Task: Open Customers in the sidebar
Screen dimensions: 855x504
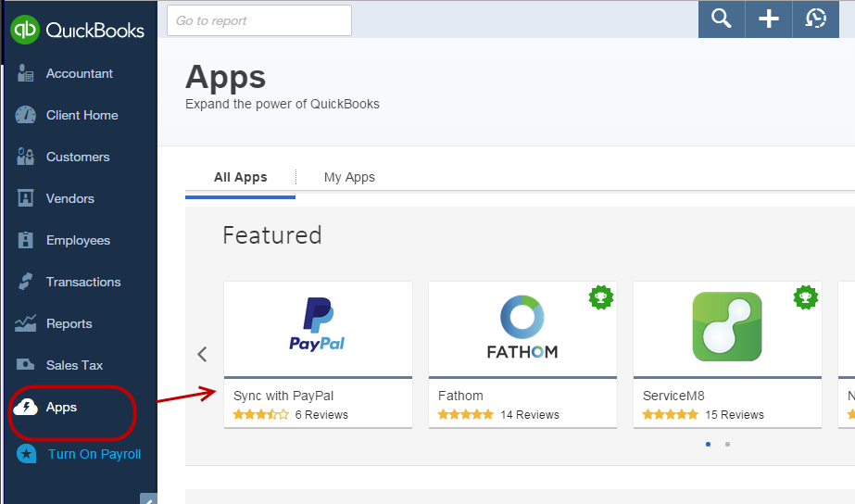Action: 80,157
